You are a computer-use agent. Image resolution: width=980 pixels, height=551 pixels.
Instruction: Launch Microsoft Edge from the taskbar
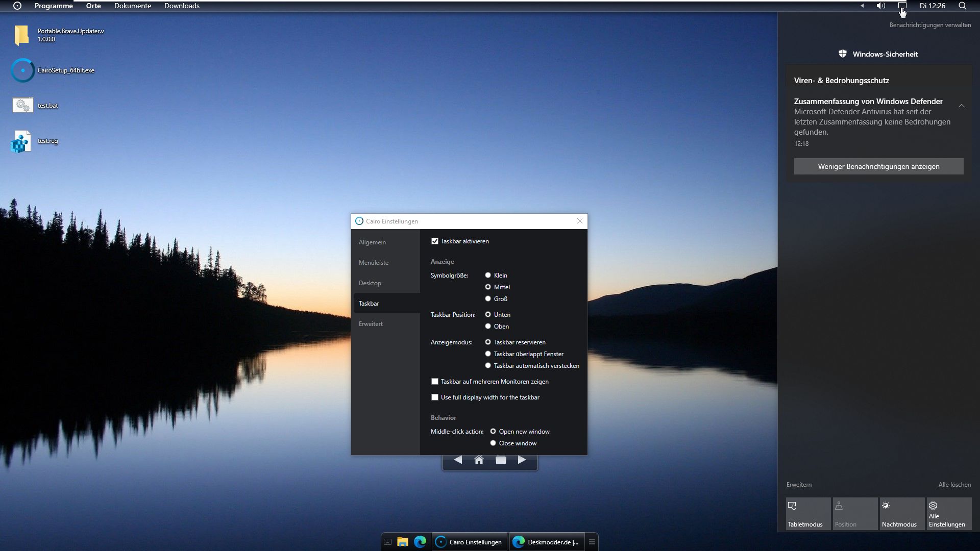click(x=420, y=542)
